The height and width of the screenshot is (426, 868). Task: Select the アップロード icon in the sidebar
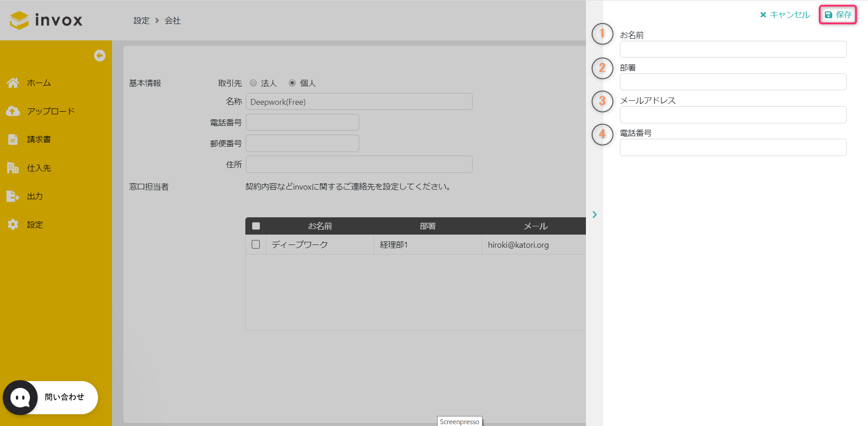13,111
